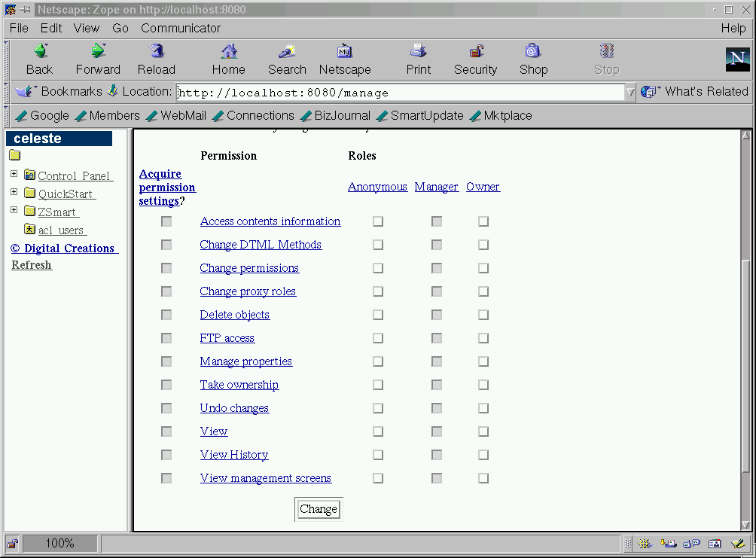The width and height of the screenshot is (756, 558).
Task: Tick the acquire checkbox for Access contents information
Action: (x=166, y=221)
